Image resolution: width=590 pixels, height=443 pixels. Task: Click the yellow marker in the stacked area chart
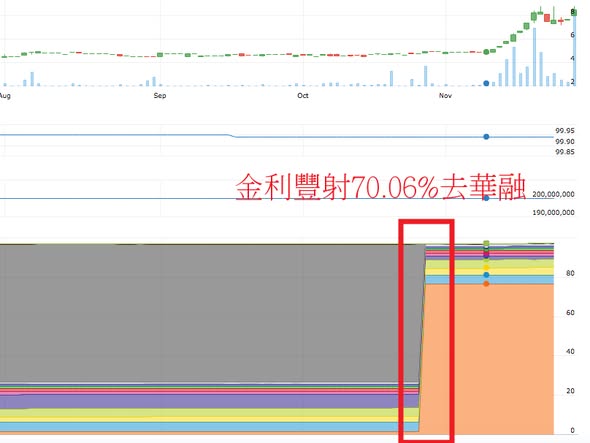pyautogui.click(x=486, y=267)
